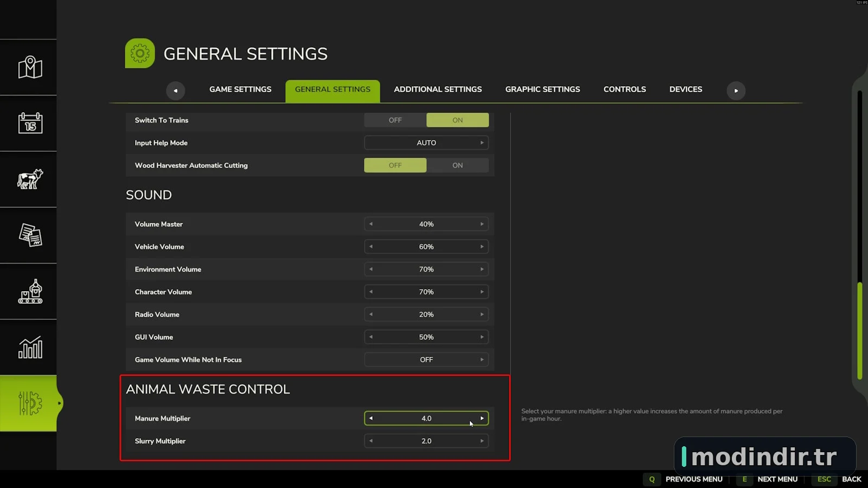Click the ESC Back button
This screenshot has width=868, height=488.
coord(838,479)
